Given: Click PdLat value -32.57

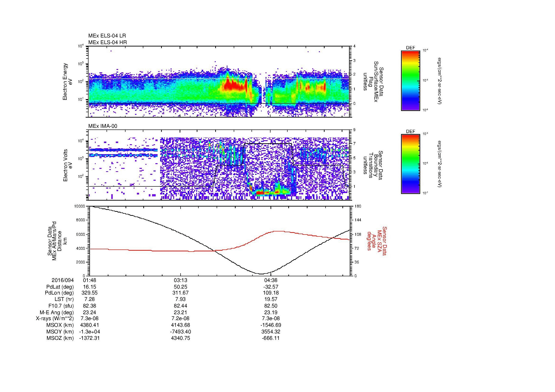Looking at the screenshot, I should click(x=271, y=287).
